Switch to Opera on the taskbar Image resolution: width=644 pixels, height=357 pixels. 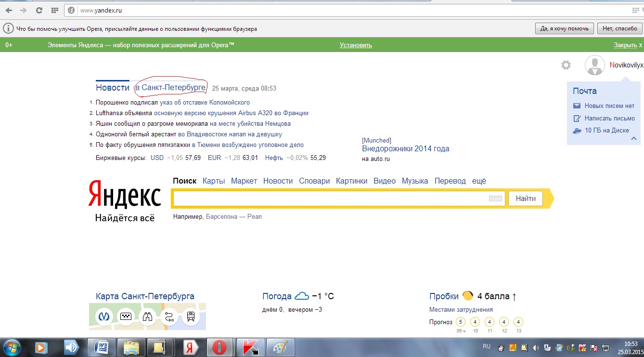[x=220, y=347]
